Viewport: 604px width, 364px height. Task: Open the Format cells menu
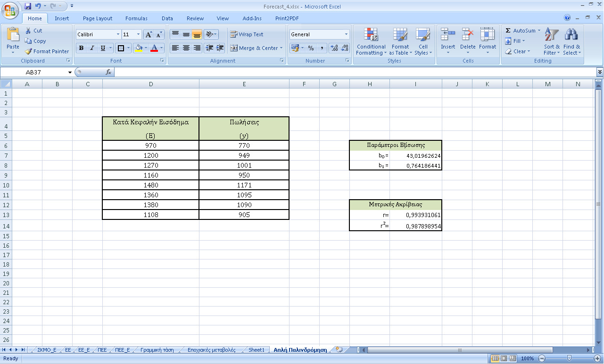click(488, 41)
